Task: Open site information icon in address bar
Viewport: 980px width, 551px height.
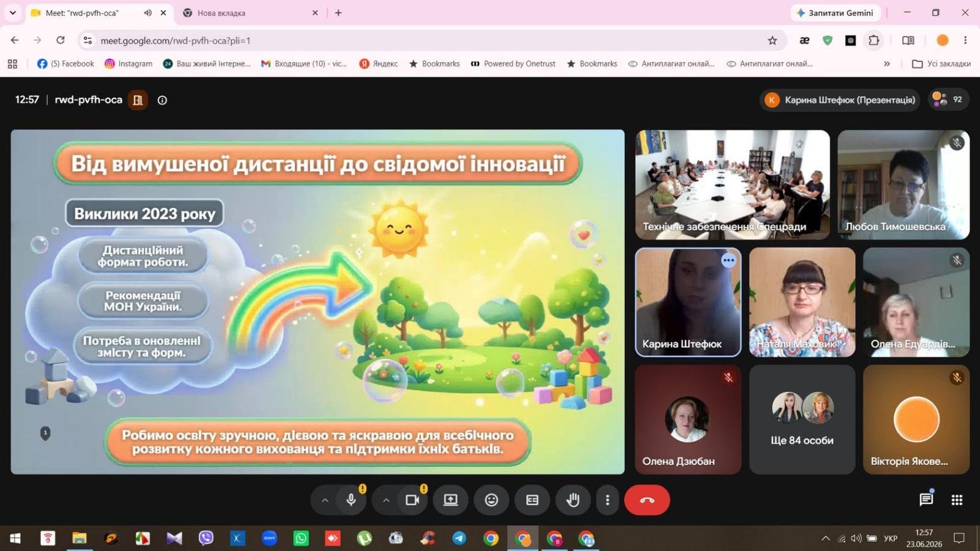Action: 88,40
